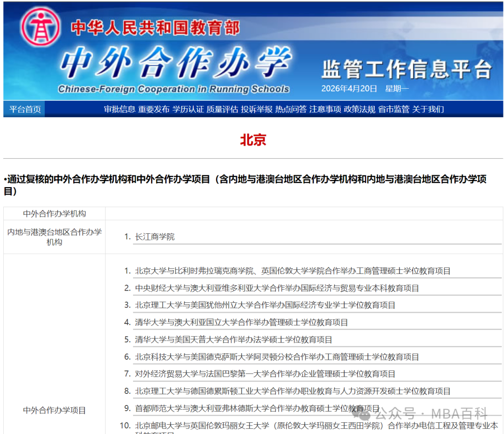Select 学历认证 in the navigation bar
The image size is (504, 434).
click(x=188, y=109)
